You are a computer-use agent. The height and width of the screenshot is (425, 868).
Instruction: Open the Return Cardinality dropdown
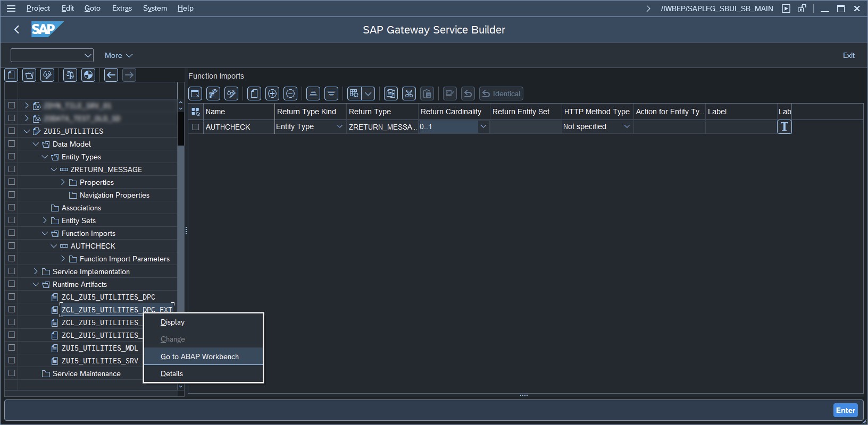pyautogui.click(x=483, y=126)
